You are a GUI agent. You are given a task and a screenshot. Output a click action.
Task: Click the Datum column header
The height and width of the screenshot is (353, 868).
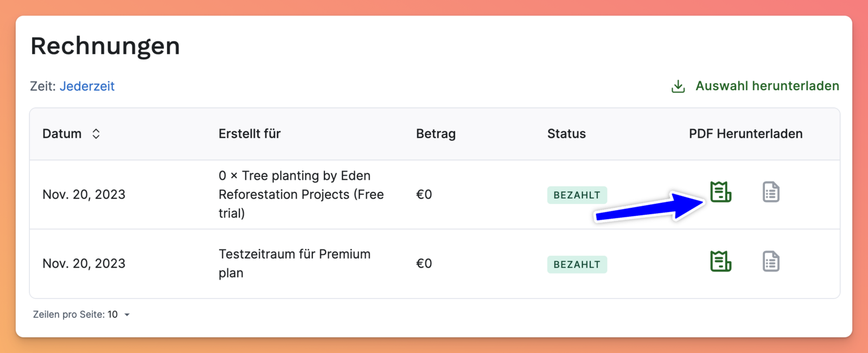pyautogui.click(x=62, y=134)
